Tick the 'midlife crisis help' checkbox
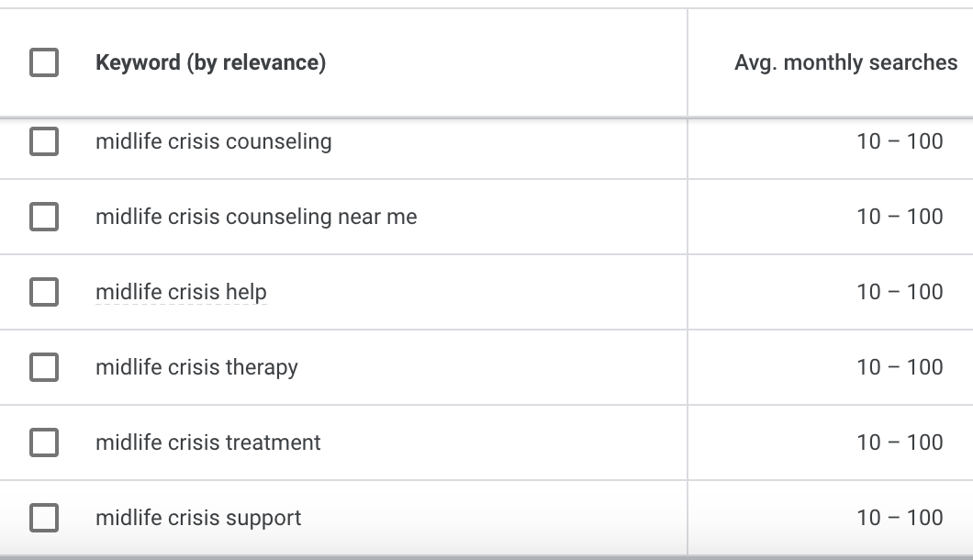The width and height of the screenshot is (973, 560). tap(44, 292)
